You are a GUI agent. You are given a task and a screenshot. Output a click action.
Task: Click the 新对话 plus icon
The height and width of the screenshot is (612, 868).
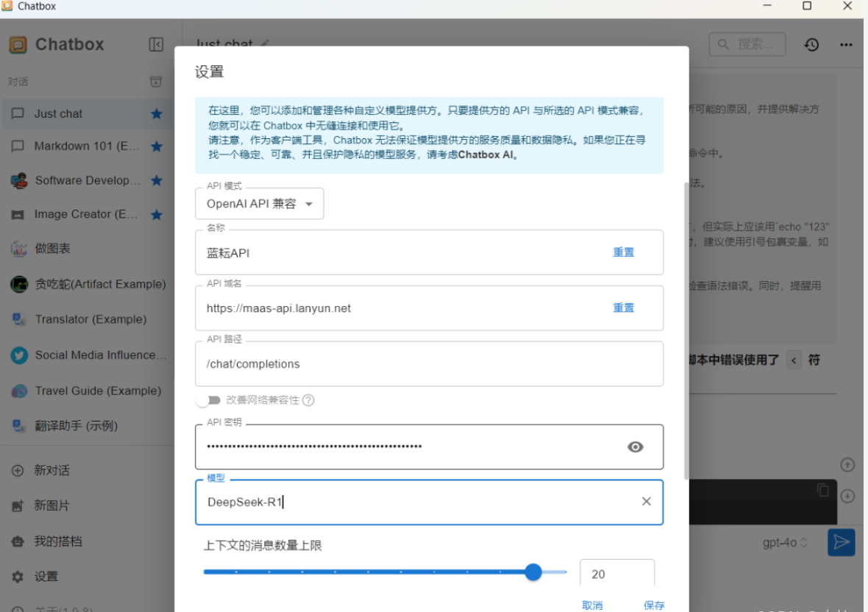point(18,471)
